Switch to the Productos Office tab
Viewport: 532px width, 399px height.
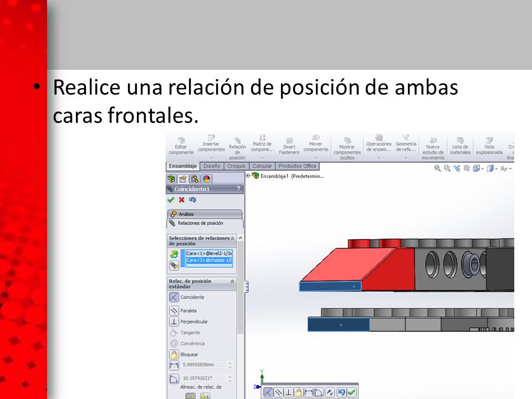(x=297, y=166)
